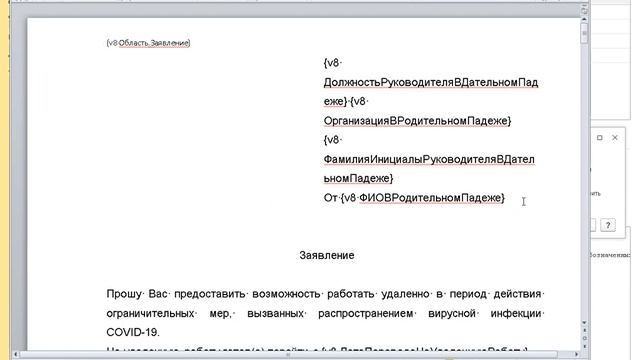Close the background dialog with the X
This screenshot has width=640, height=360.
tap(615, 138)
